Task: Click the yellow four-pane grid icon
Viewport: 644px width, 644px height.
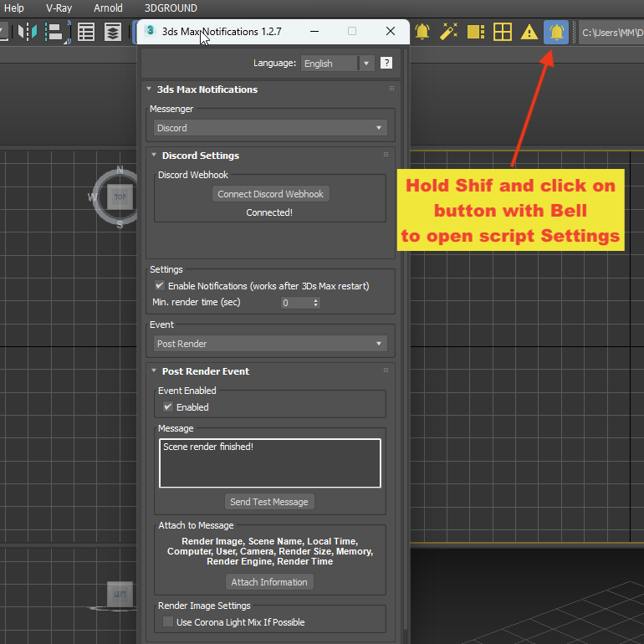Action: point(503,32)
